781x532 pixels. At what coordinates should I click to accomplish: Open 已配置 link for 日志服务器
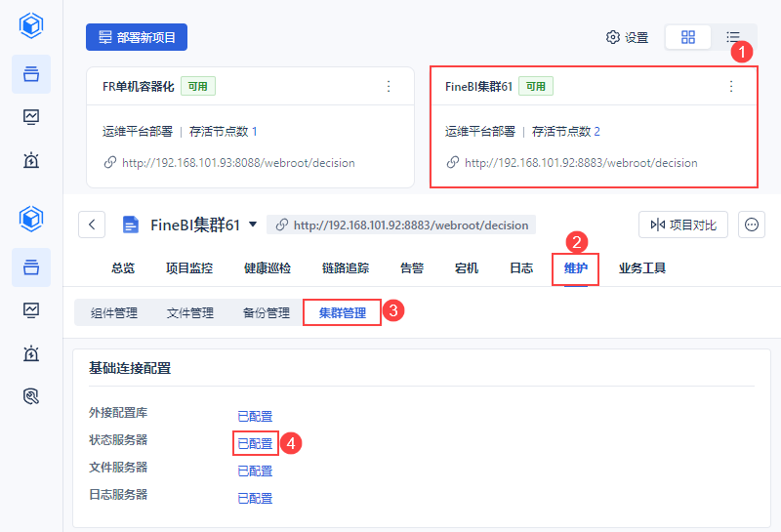pos(255,498)
